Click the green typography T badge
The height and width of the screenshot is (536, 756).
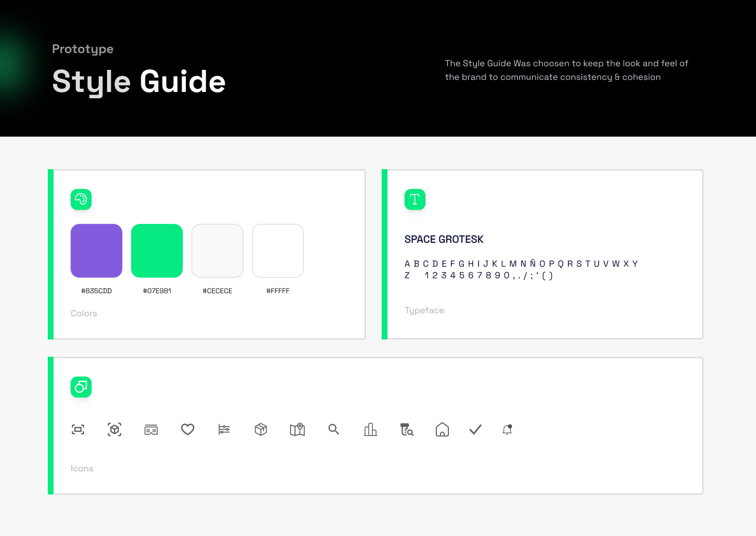coord(415,199)
